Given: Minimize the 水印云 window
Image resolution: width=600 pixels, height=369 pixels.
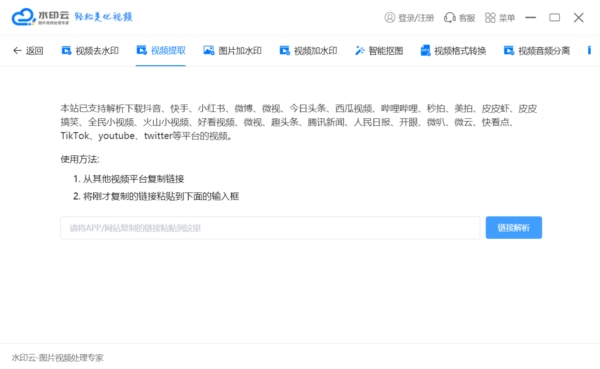Looking at the screenshot, I should 530,18.
